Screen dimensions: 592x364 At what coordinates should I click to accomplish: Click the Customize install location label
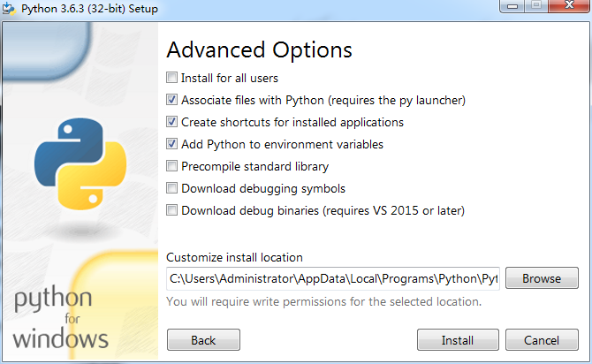[x=234, y=257]
